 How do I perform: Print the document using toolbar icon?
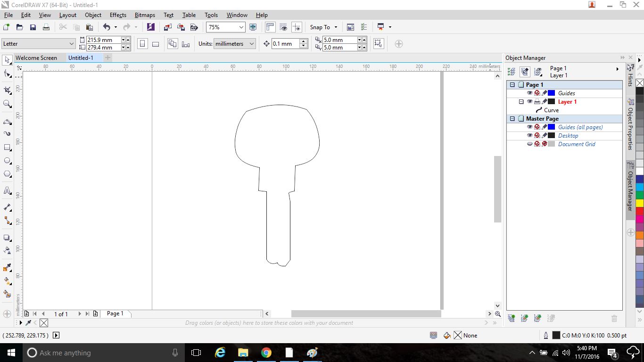(46, 27)
